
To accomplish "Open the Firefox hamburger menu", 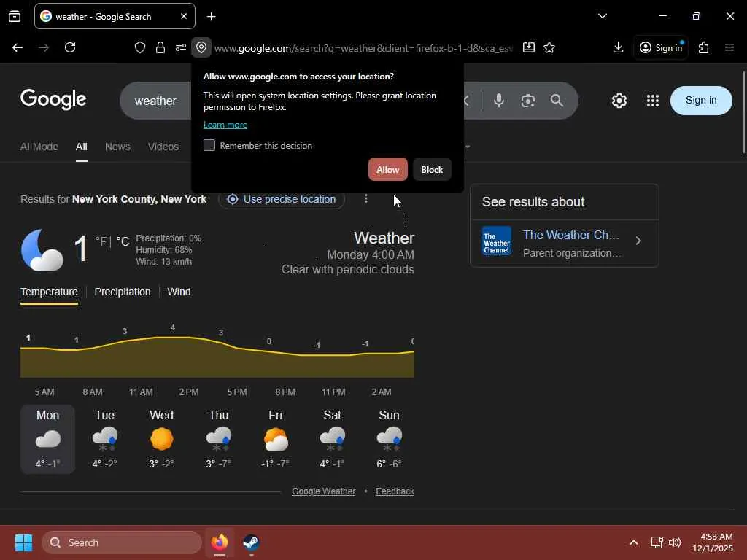I will 729,47.
